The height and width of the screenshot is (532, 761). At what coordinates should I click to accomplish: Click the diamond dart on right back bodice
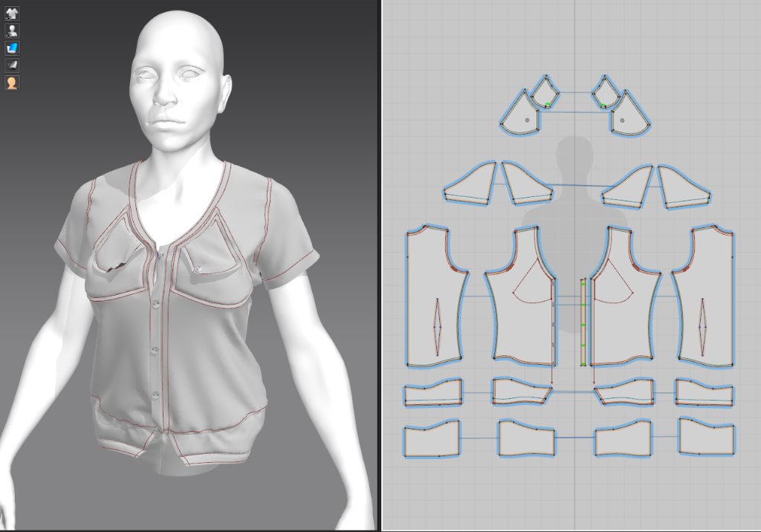click(702, 327)
